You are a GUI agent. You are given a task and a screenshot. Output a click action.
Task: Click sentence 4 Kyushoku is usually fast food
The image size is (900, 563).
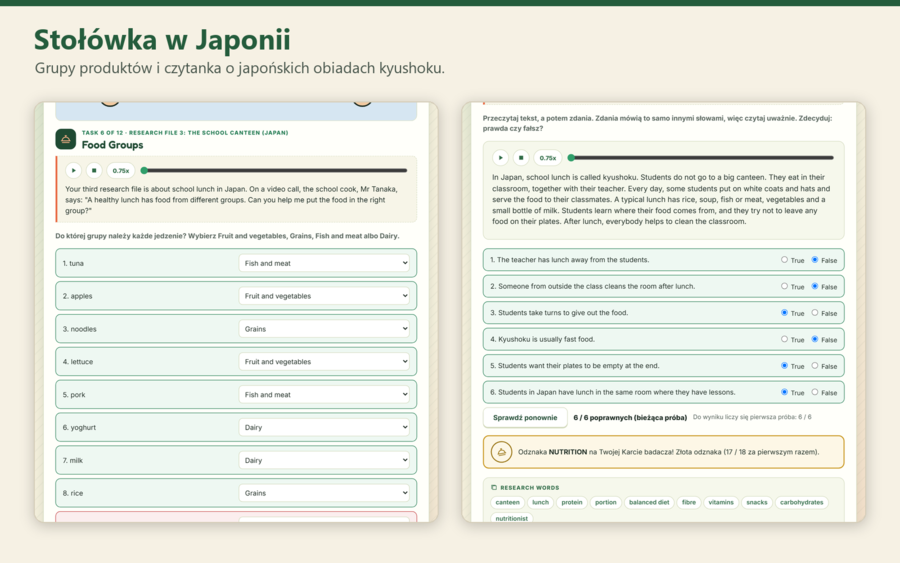coord(542,339)
